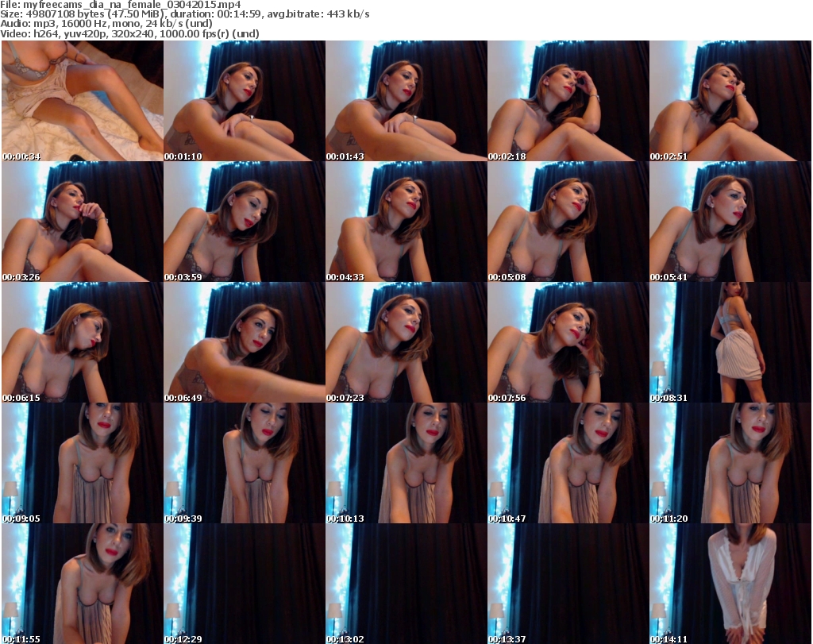This screenshot has width=813, height=644.
Task: Select the final thumbnail at 00:14:11
Action: pos(730,584)
